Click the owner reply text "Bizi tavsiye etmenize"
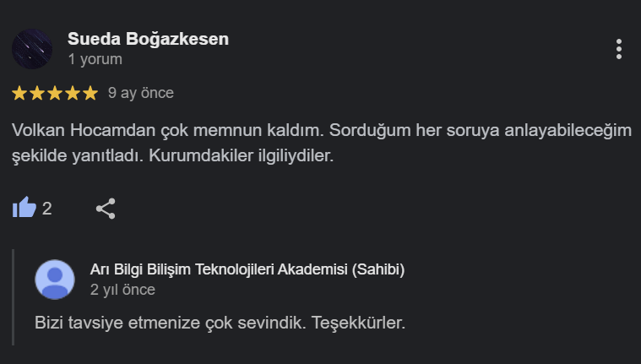 coord(220,323)
